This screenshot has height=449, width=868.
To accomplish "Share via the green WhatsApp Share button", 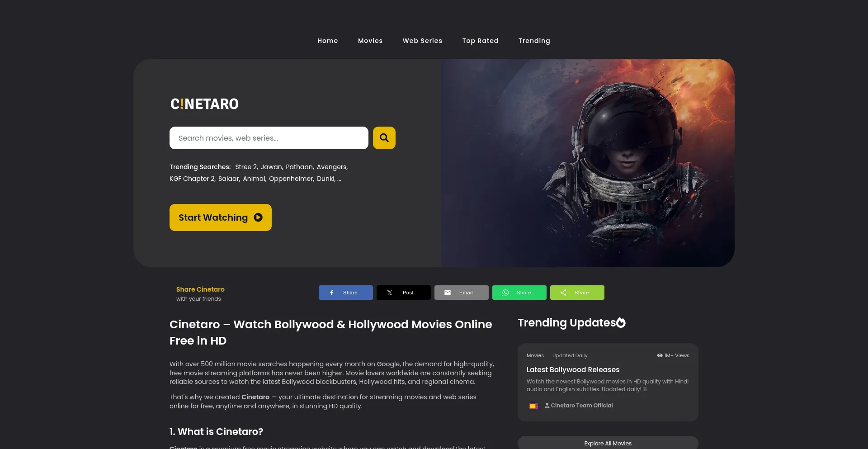I will pyautogui.click(x=519, y=293).
